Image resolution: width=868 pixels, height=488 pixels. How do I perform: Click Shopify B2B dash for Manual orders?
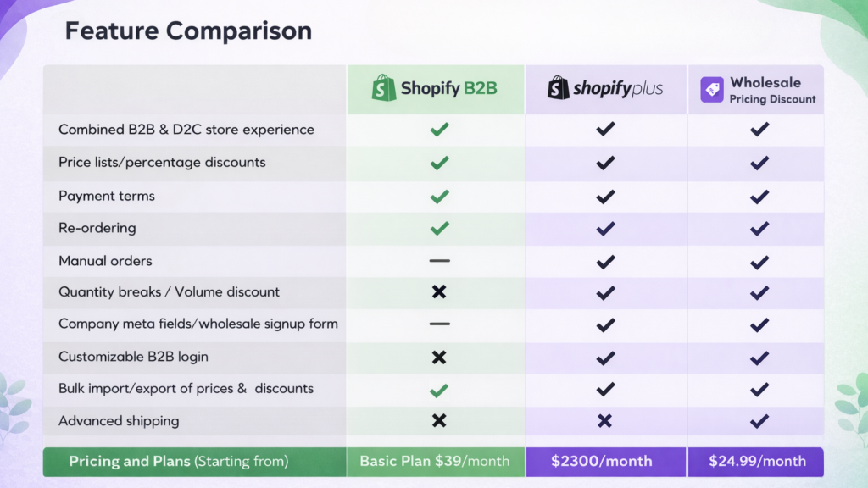439,261
